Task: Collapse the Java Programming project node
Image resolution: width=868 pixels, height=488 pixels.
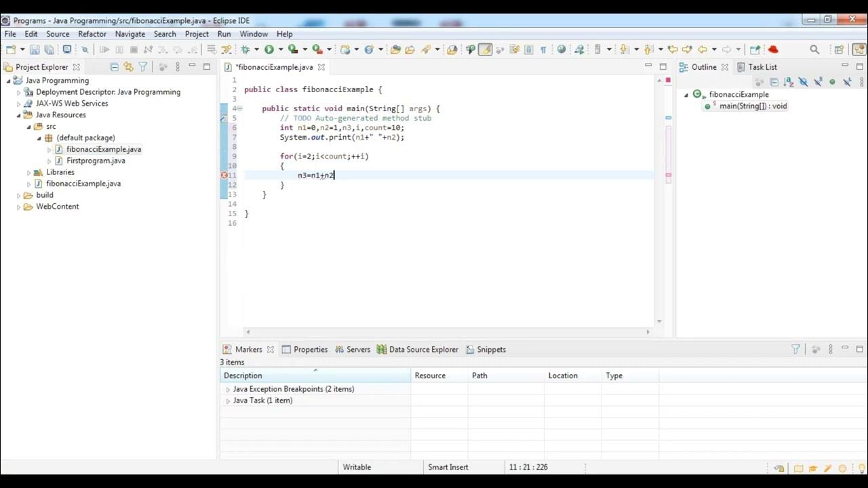Action: point(9,81)
